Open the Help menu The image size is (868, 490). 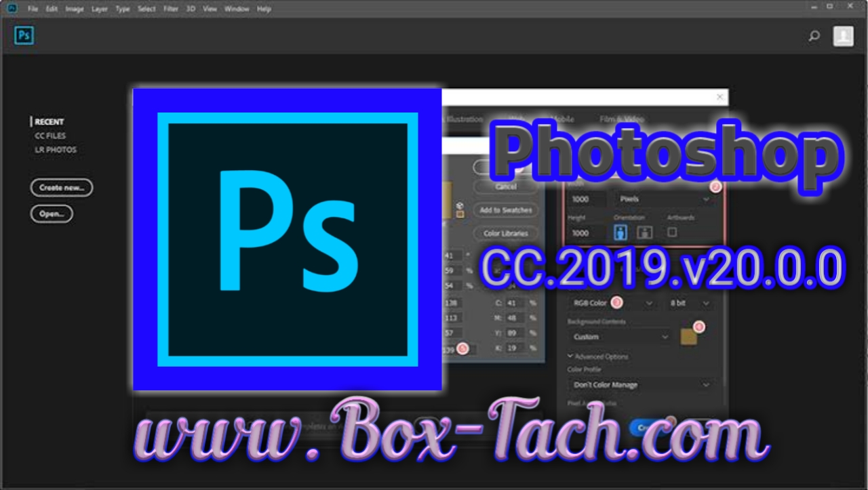264,9
